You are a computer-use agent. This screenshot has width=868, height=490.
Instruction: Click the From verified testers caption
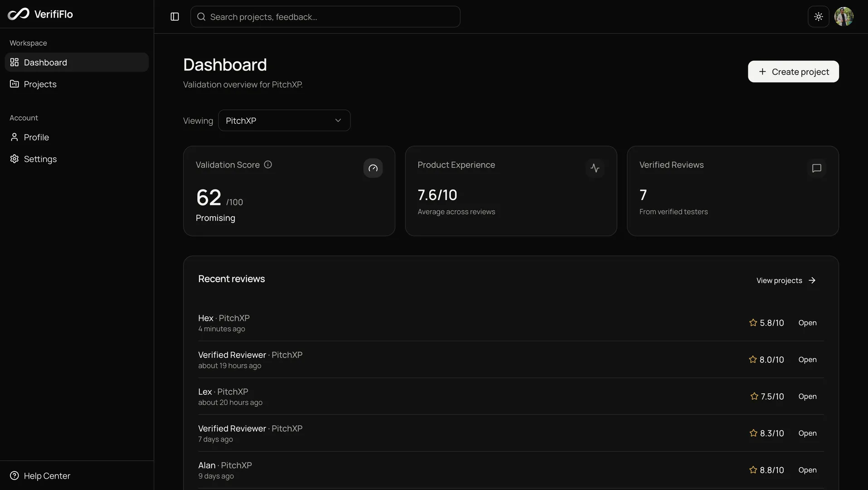(674, 212)
